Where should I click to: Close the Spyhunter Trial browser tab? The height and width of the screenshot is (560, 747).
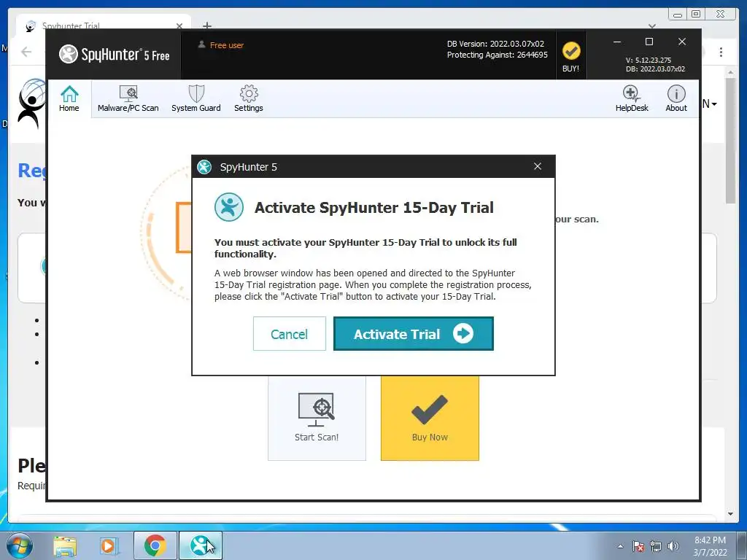[179, 26]
